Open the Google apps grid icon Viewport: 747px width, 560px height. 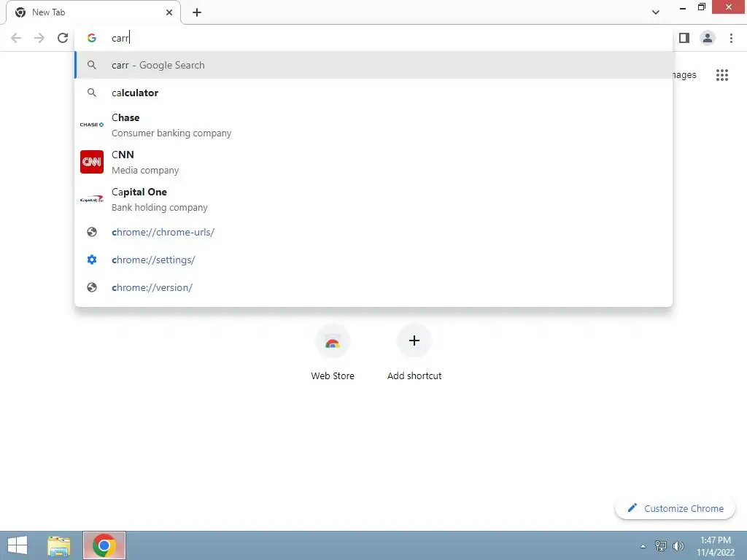722,75
